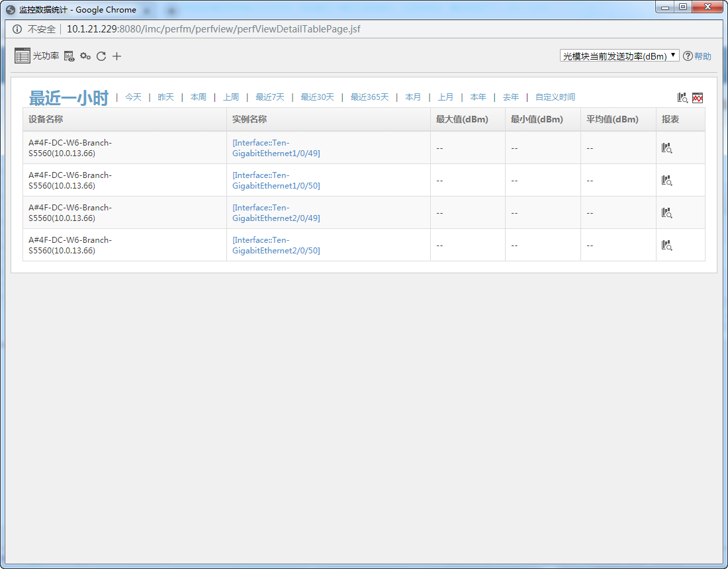Image resolution: width=728 pixels, height=569 pixels.
Task: Select the 最近7天 time range
Action: point(270,97)
